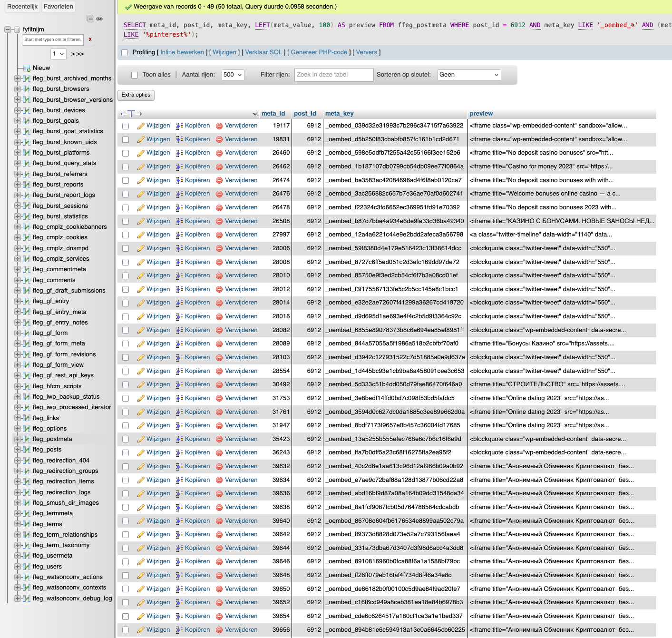Select checkbox for row meta_id 39638
Image resolution: width=672 pixels, height=638 pixels.
tap(126, 508)
